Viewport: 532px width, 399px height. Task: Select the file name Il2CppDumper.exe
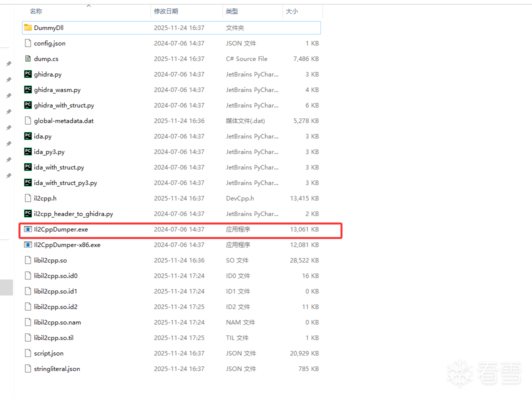coord(61,229)
